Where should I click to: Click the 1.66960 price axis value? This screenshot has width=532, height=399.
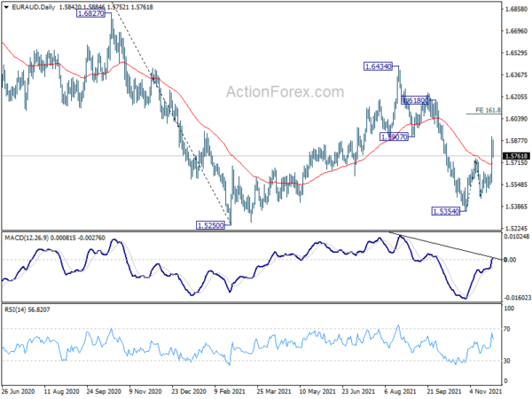[516, 31]
